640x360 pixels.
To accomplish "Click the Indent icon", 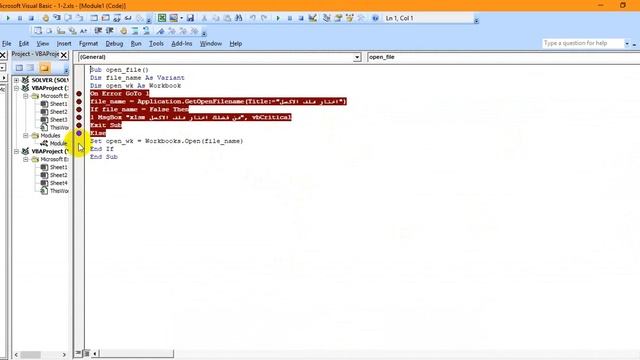I will click(x=98, y=31).
